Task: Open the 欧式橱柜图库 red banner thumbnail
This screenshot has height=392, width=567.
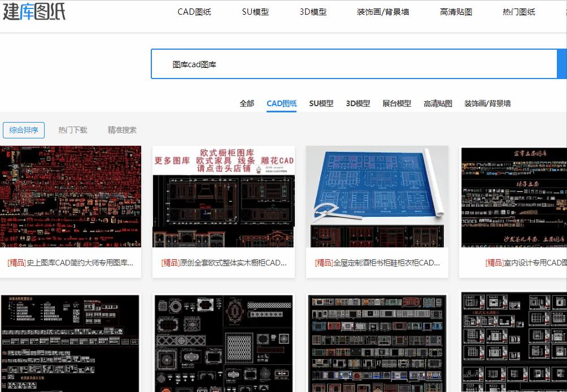Action: pyautogui.click(x=223, y=197)
